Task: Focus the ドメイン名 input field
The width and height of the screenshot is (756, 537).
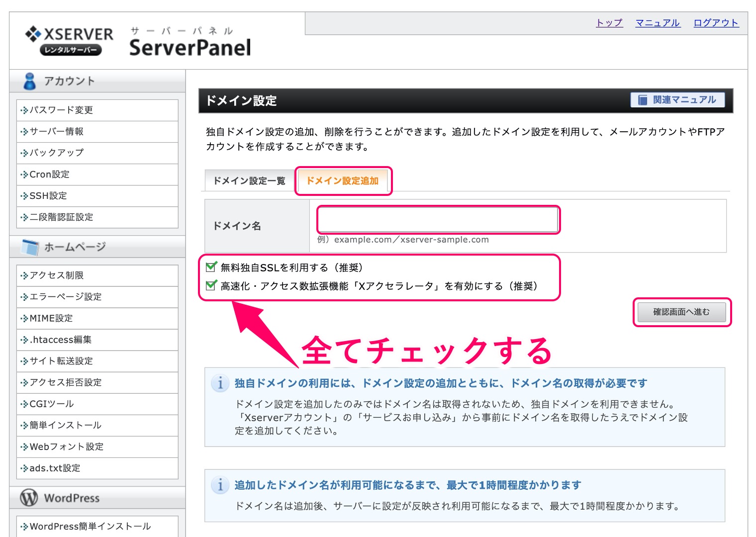Action: pos(438,220)
